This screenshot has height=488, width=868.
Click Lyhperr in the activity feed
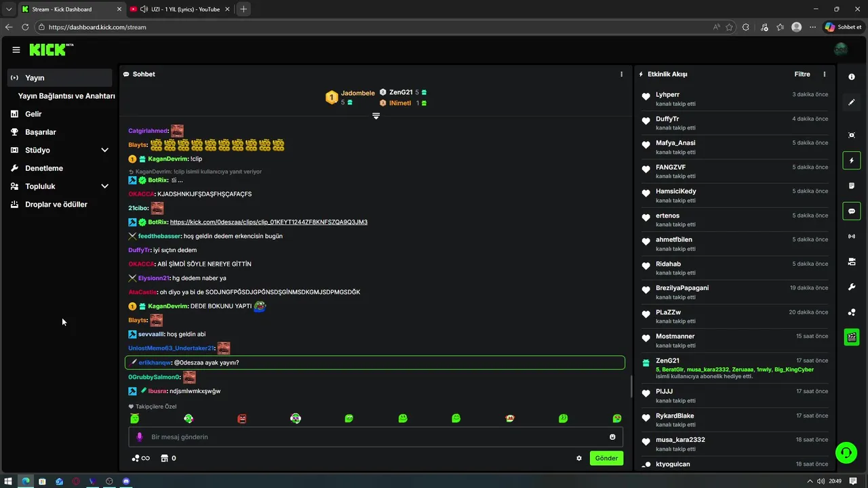click(667, 95)
